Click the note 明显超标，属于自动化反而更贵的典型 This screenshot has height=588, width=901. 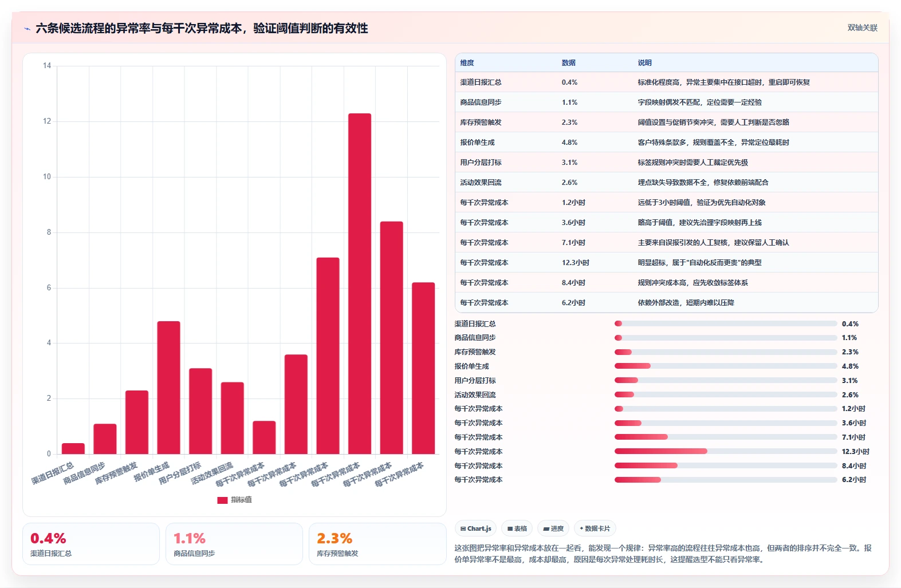699,263
